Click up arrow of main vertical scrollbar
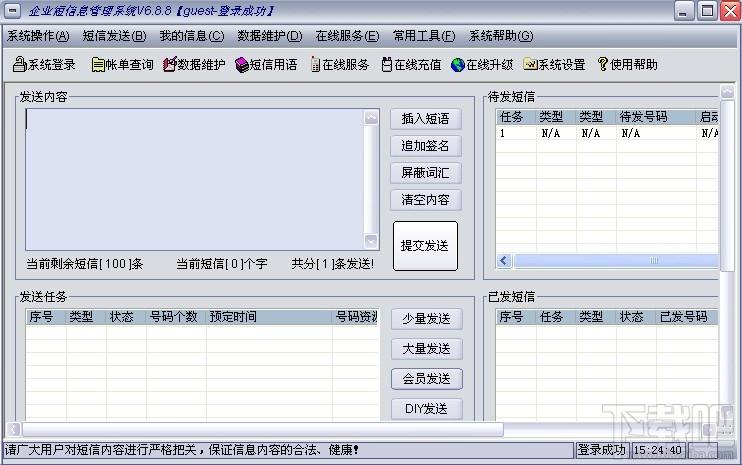742x465 pixels. (727, 91)
